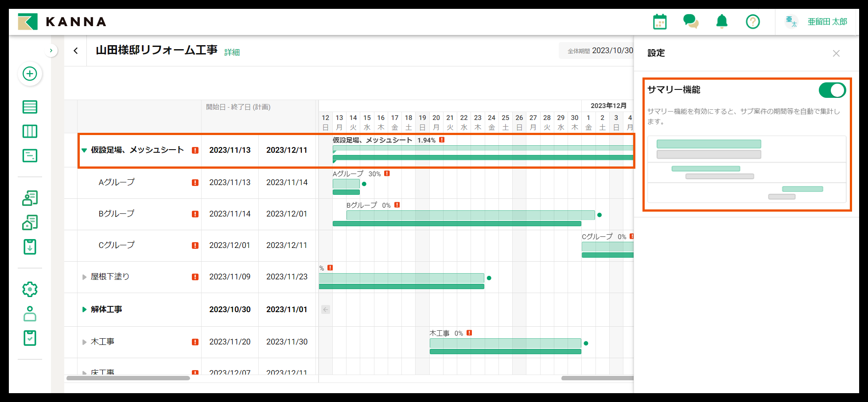868x402 pixels.
Task: Go back using the left arrow
Action: coord(76,51)
